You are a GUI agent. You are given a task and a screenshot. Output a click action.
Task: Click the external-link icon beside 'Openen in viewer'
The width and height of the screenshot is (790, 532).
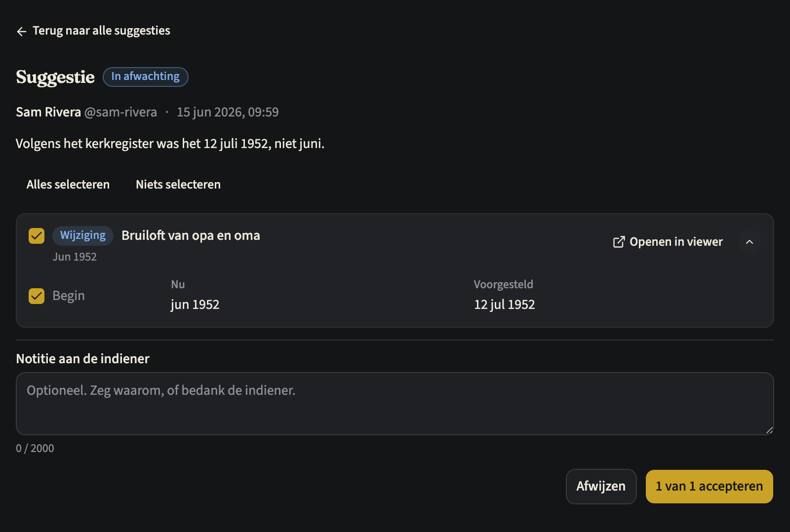(619, 242)
